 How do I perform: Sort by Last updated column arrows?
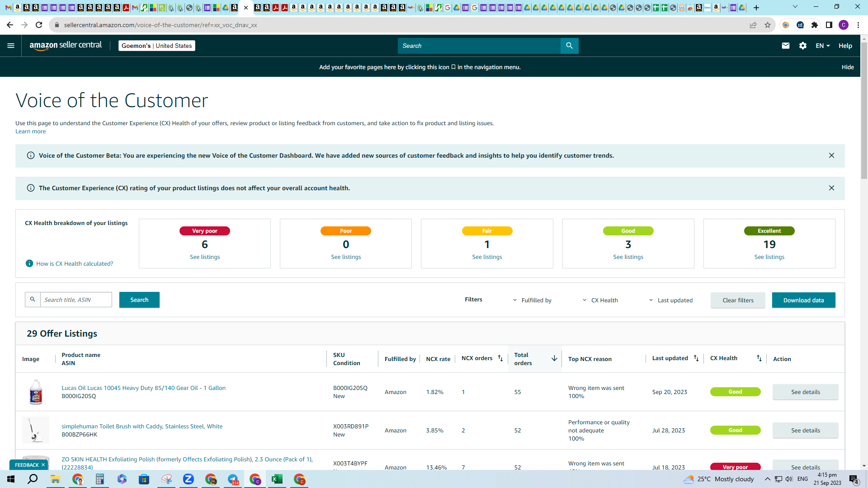[696, 358]
